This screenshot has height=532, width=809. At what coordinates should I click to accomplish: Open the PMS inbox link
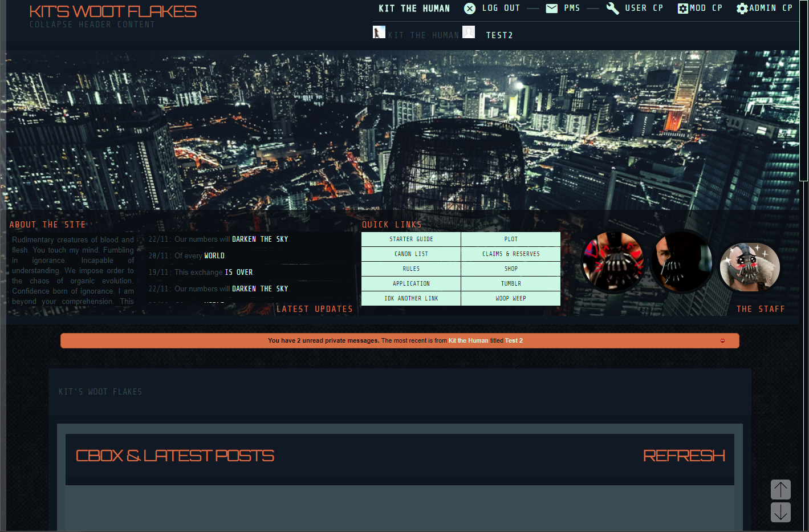pos(572,9)
